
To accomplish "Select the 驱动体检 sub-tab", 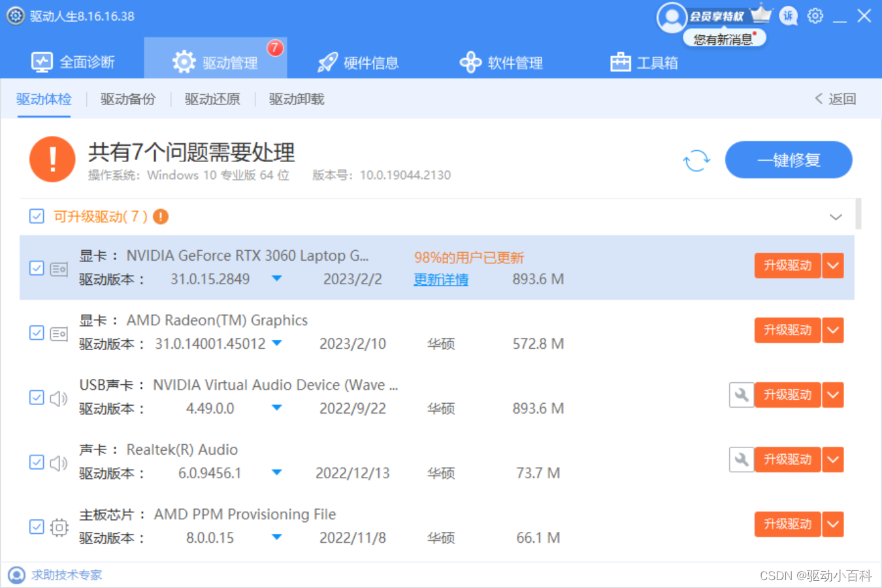I will pyautogui.click(x=44, y=99).
